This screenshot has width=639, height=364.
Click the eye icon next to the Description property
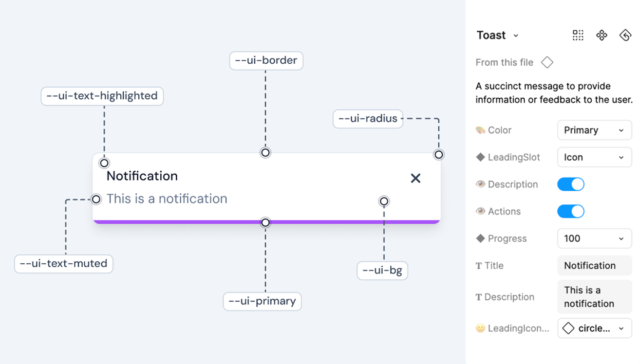click(480, 184)
